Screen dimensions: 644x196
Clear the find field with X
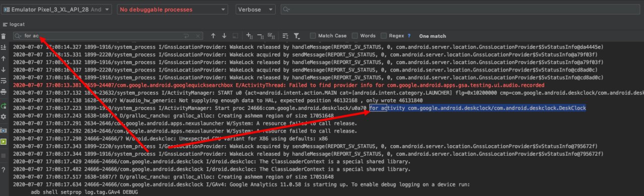197,36
